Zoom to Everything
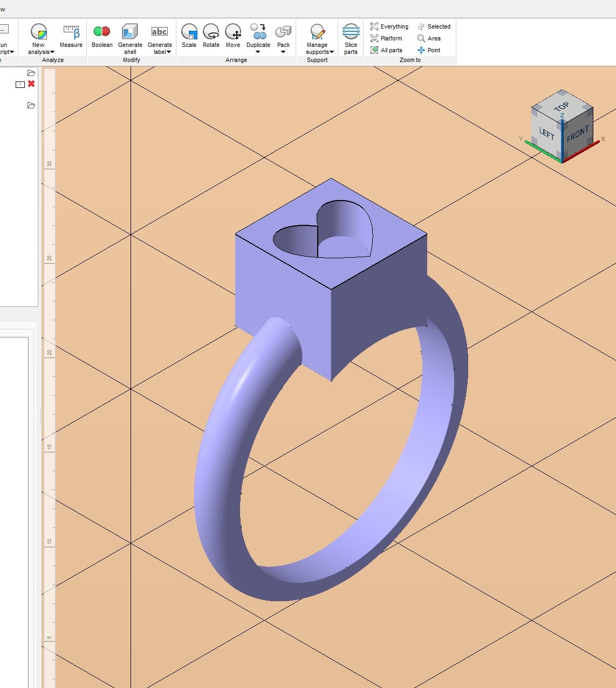616x688 pixels. click(x=389, y=26)
